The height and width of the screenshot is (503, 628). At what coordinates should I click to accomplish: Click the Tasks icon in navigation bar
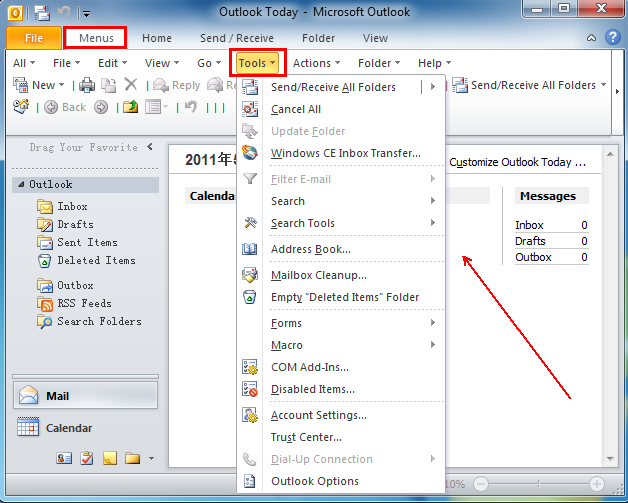pos(87,458)
